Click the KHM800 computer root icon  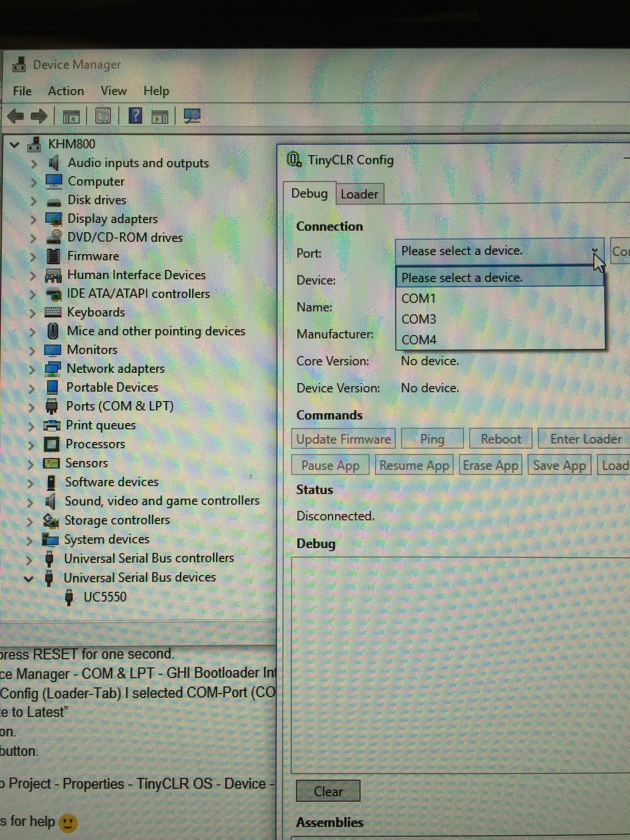[34, 144]
